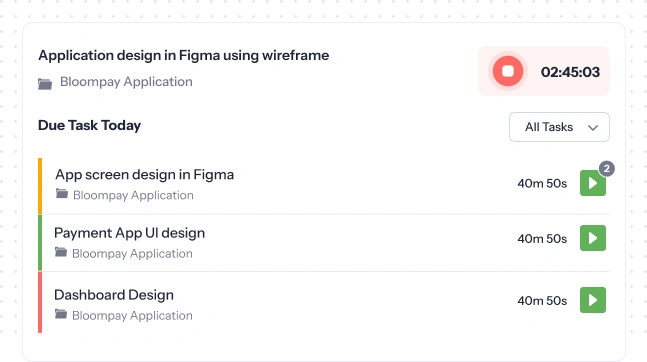Viewport: 647px width, 362px height.
Task: Click folder icon under Dashboard Design
Action: 61,314
